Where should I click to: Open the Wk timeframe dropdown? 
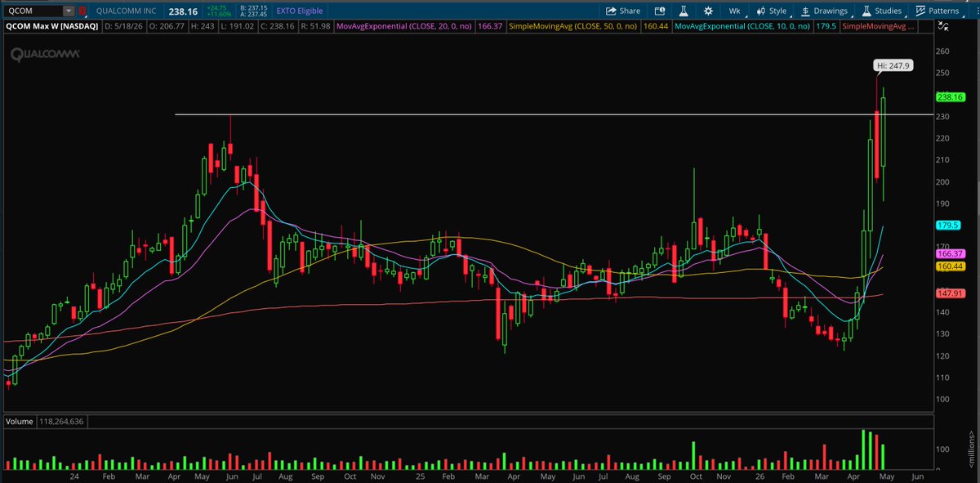734,11
